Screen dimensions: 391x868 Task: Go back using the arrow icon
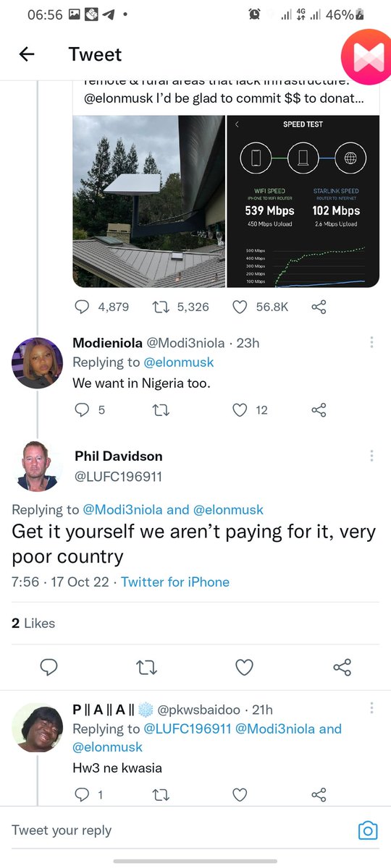pos(27,54)
